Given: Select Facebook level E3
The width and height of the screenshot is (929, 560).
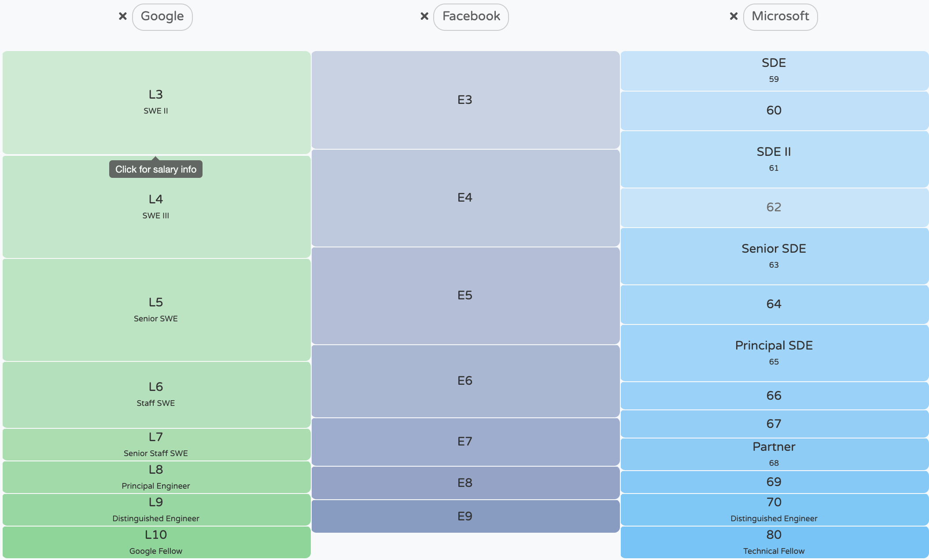Looking at the screenshot, I should tap(465, 100).
